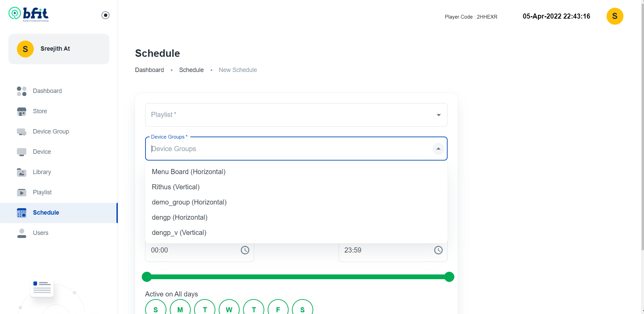The width and height of the screenshot is (644, 314).
Task: Click the Device Group sidebar icon
Action: pos(22,132)
